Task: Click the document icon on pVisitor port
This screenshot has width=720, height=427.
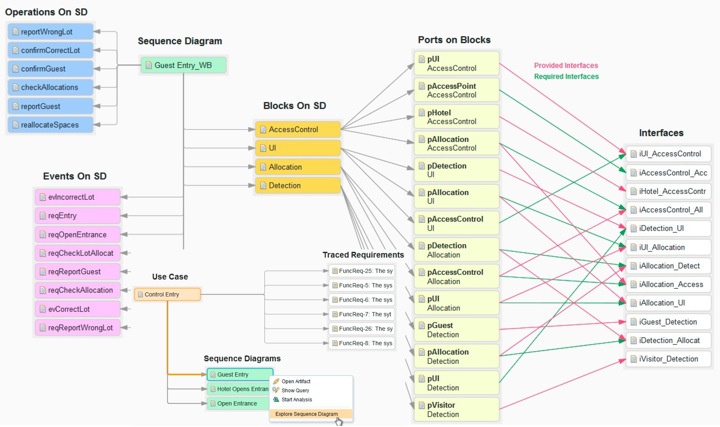Action: (421, 403)
